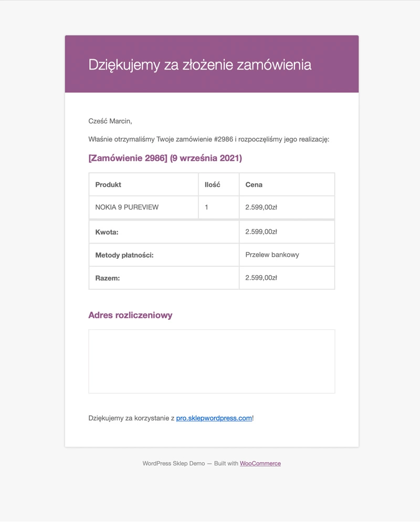Screen dimensions: 420x525
Task: Click the Ilość column header
Action: click(x=219, y=184)
